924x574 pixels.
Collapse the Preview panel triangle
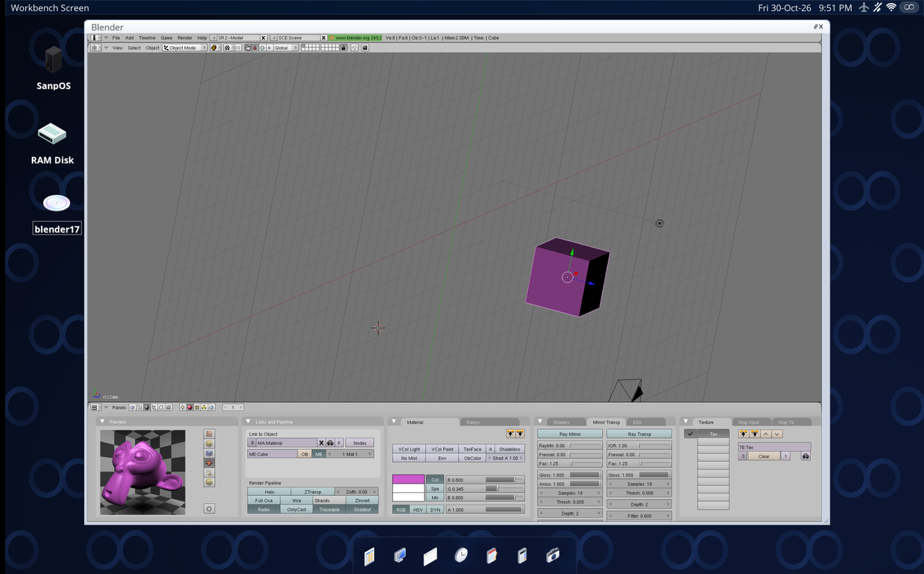point(103,422)
